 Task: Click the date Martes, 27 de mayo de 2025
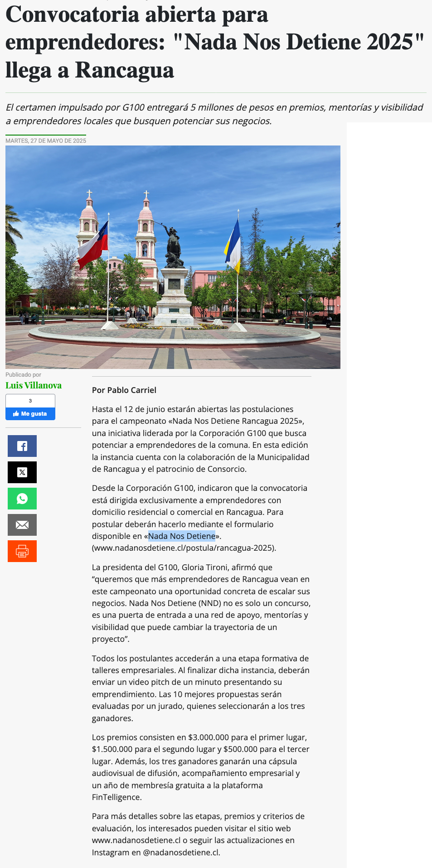click(x=46, y=141)
